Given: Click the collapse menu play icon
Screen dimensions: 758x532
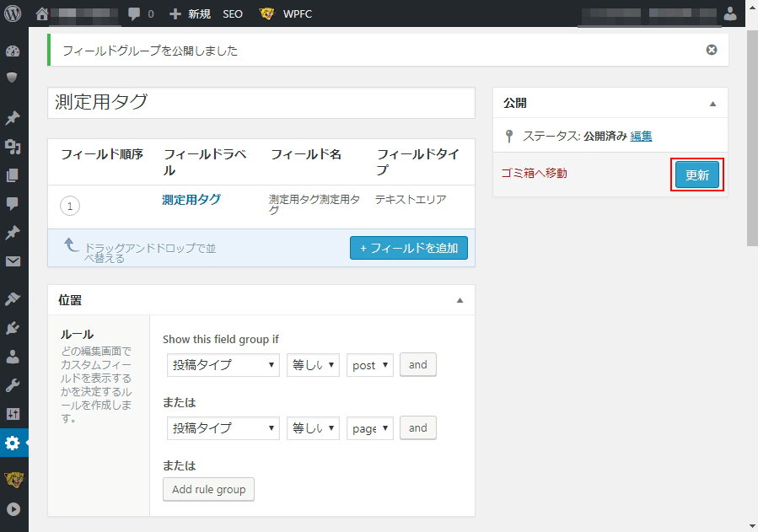Looking at the screenshot, I should pyautogui.click(x=13, y=508).
